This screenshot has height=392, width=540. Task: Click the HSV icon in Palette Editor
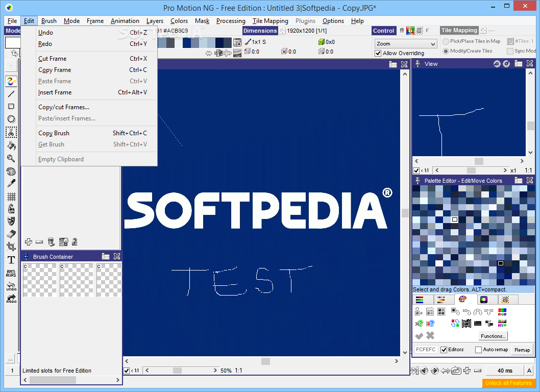502,323
